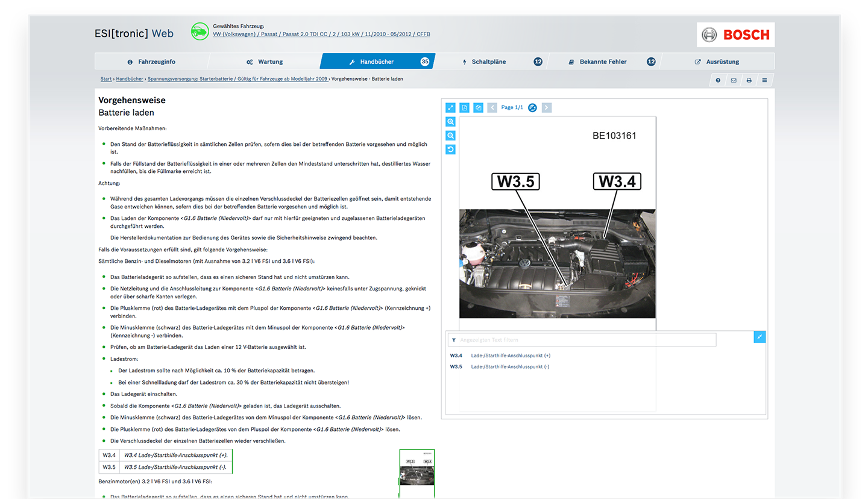Select legend entry W3.4 Lade-/Starthilfe-Anschlusspunkt (+)
This screenshot has height=499, width=868.
(500, 356)
